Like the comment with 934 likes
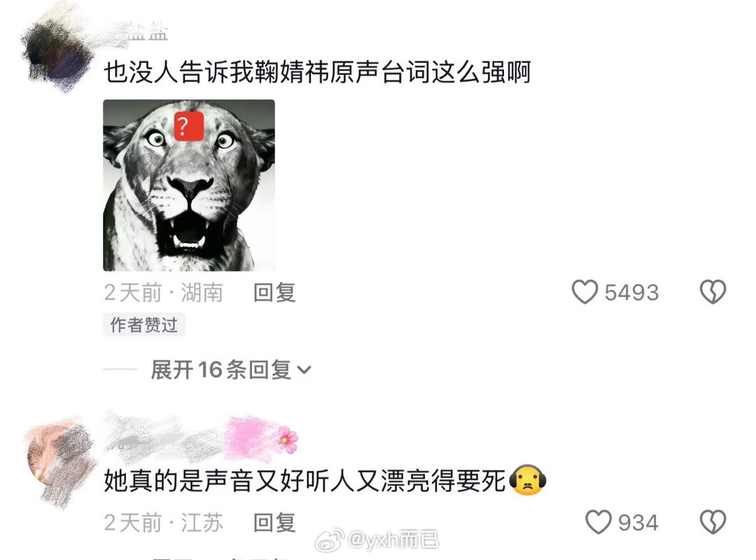Viewport: 756px width, 560px height. pyautogui.click(x=598, y=522)
